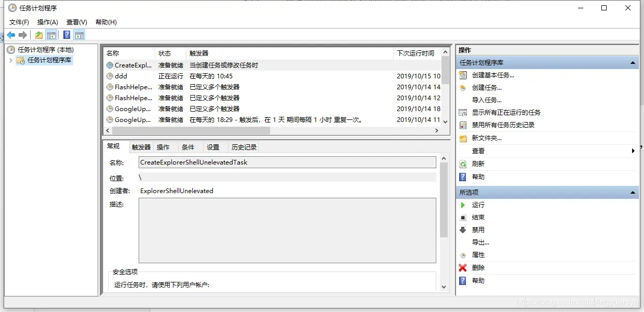Select 任务计划程序 (本地) in the tree
644x312 pixels.
[46, 50]
